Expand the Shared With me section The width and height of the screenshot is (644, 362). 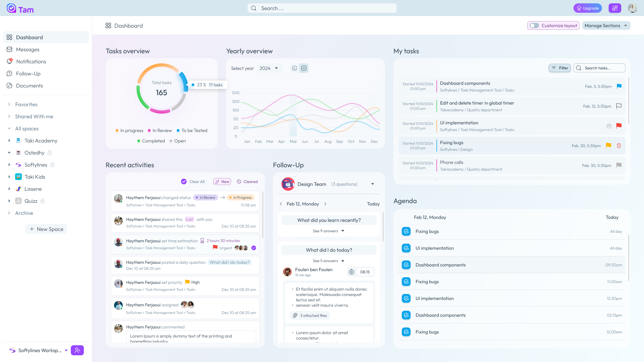(9, 116)
